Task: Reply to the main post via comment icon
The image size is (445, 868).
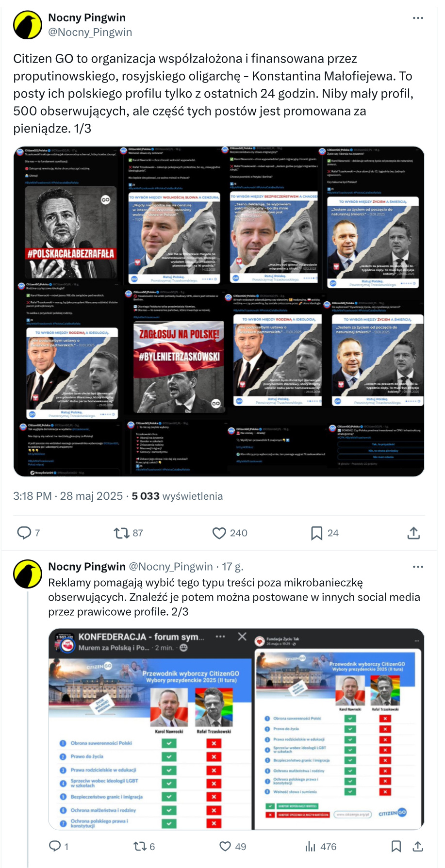Action: [24, 533]
